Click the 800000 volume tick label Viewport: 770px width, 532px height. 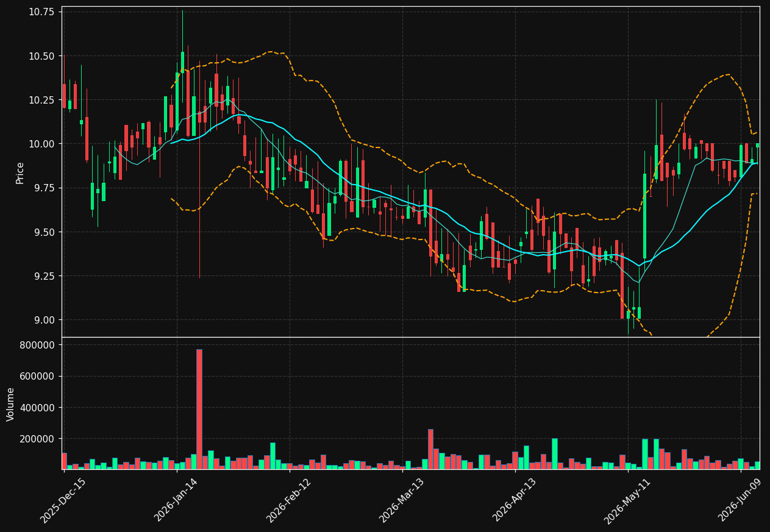38,345
